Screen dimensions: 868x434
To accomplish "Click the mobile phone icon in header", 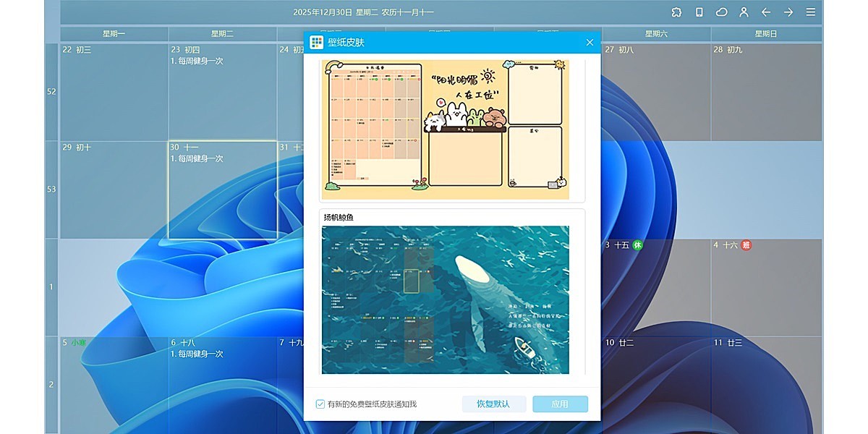I will [699, 12].
